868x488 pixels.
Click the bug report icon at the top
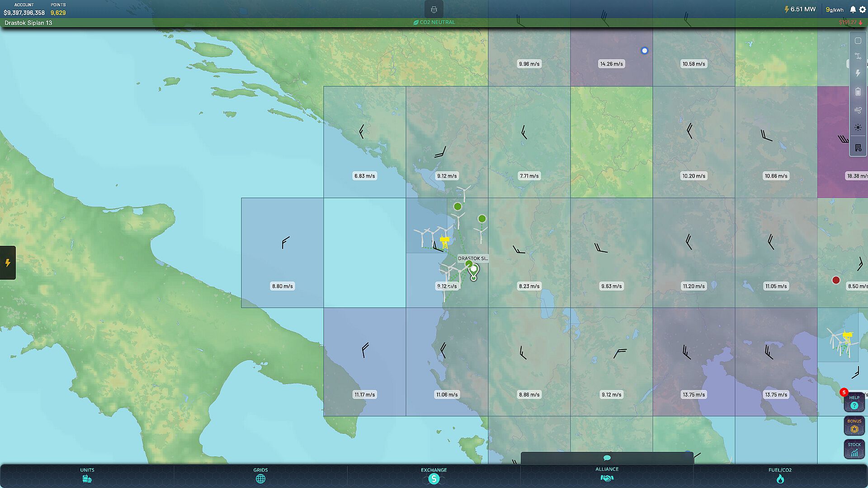pyautogui.click(x=434, y=9)
